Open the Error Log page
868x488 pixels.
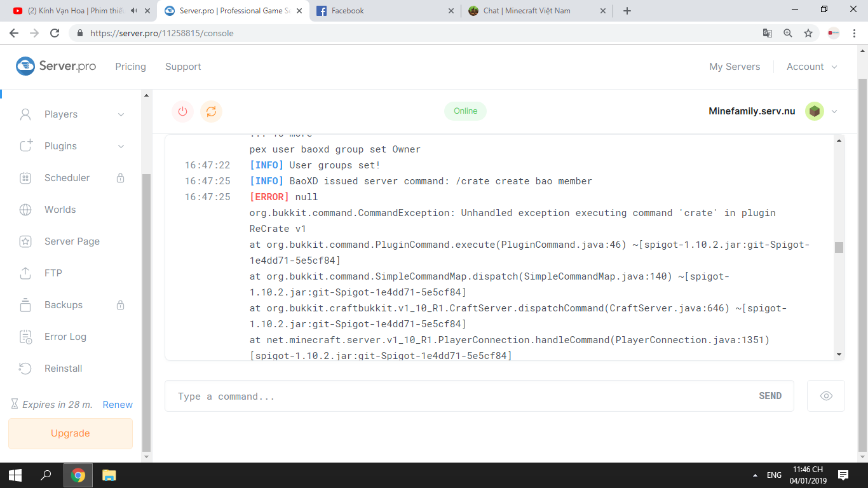click(65, 337)
